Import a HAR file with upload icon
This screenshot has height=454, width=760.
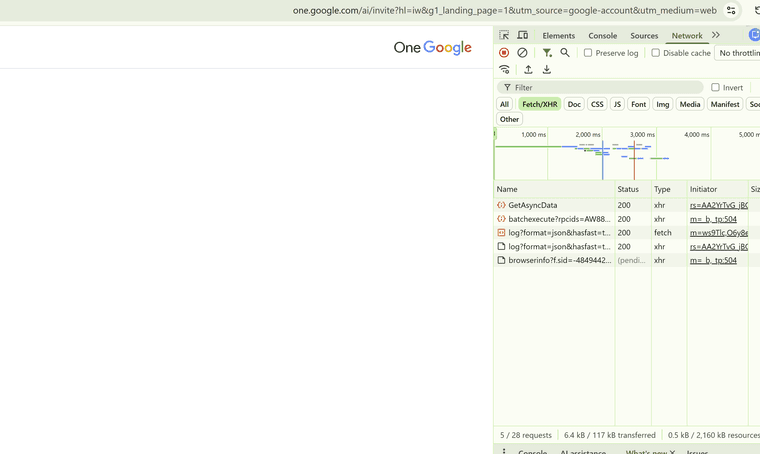coord(528,70)
